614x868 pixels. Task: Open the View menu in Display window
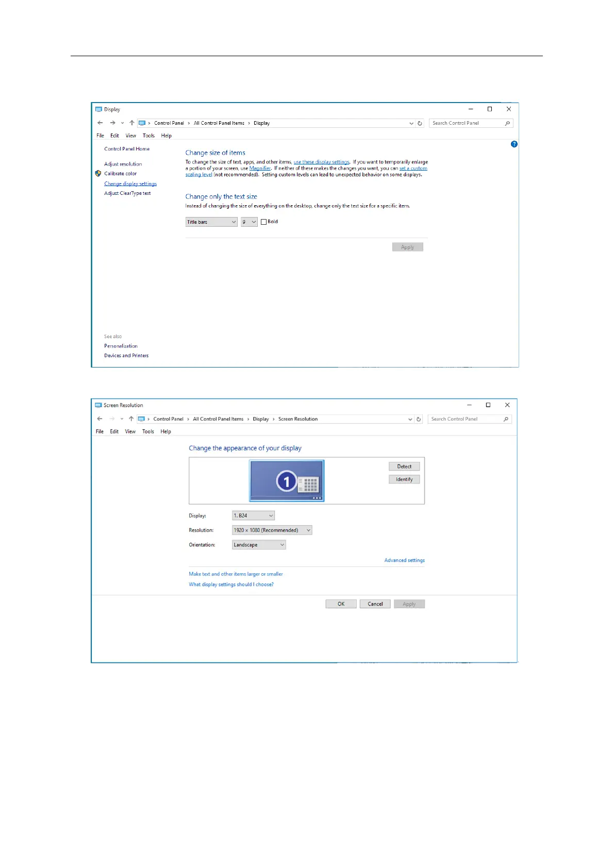(x=131, y=136)
